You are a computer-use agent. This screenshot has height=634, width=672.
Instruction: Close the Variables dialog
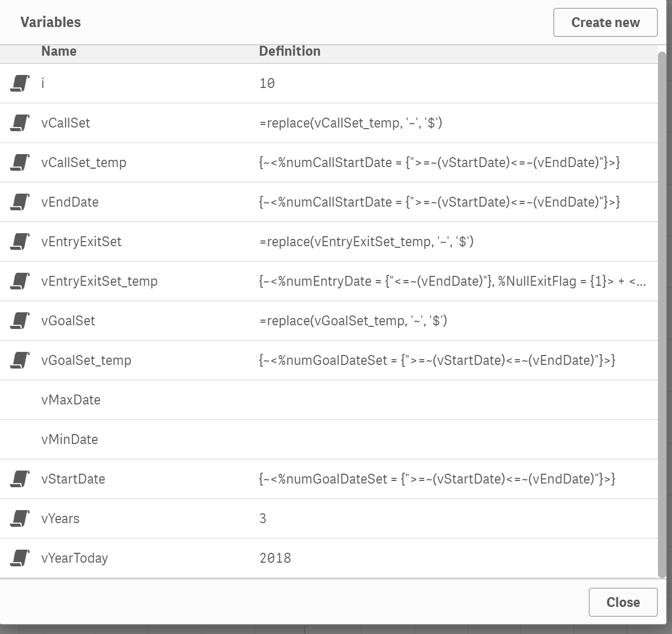[623, 602]
